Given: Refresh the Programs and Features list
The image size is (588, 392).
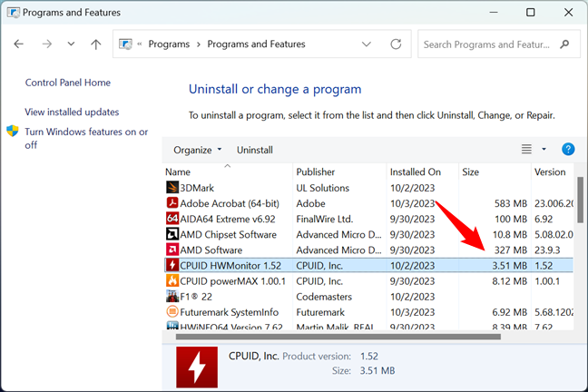Looking at the screenshot, I should [x=396, y=44].
